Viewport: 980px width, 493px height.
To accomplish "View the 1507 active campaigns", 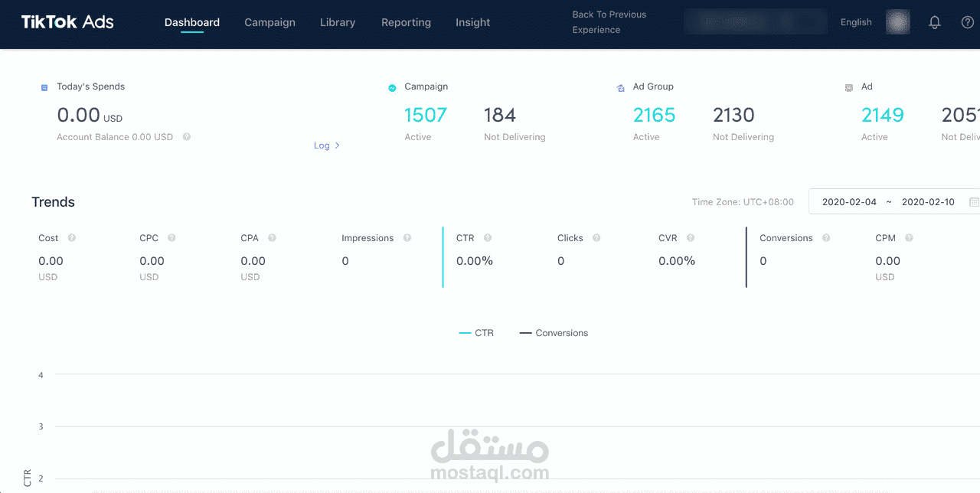I will (x=425, y=115).
